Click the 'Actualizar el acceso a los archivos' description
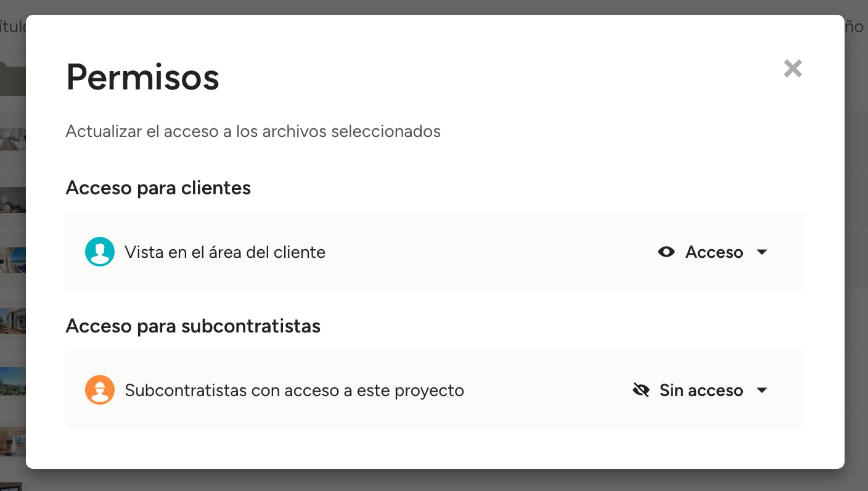The height and width of the screenshot is (491, 868). pos(253,131)
